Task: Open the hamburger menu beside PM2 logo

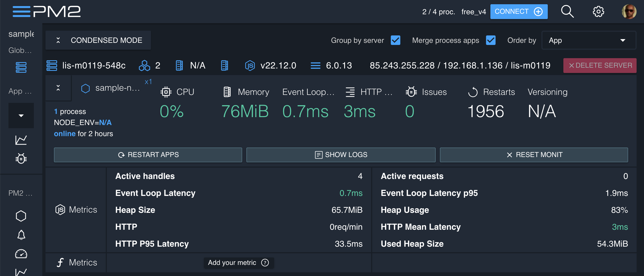Action: pos(21,12)
